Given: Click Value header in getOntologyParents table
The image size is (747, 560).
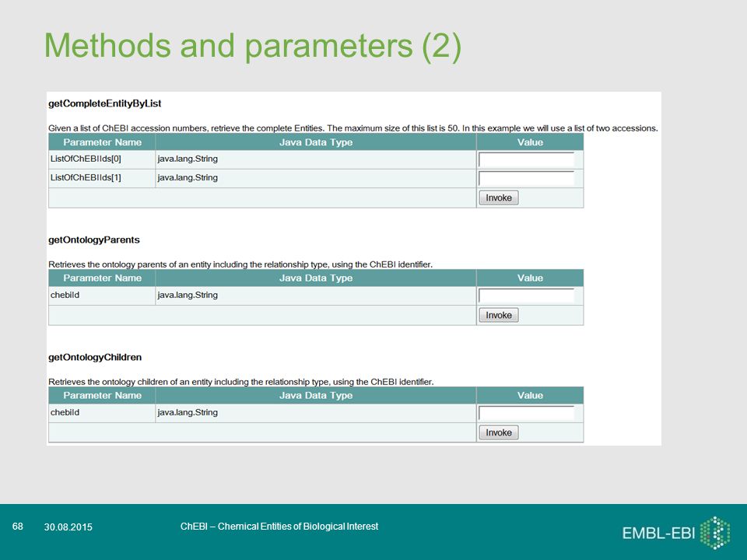Looking at the screenshot, I should click(x=530, y=278).
